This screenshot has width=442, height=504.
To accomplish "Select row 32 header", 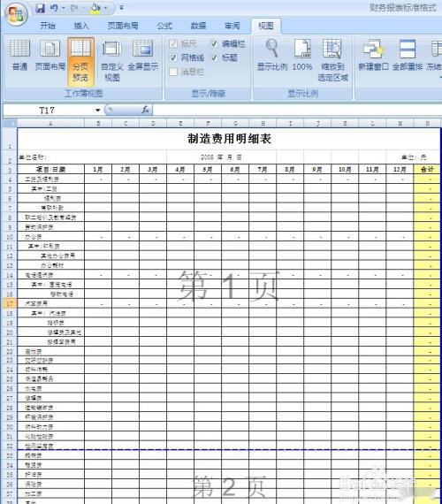I will click(10, 446).
